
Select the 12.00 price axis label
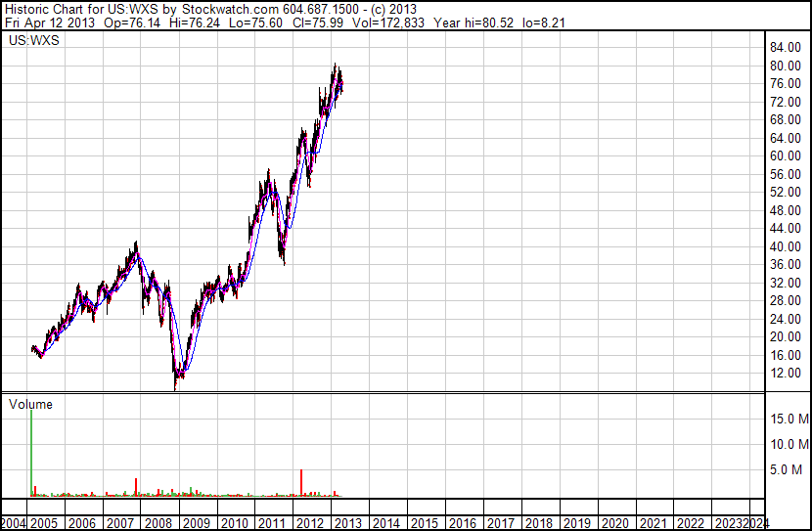point(786,374)
